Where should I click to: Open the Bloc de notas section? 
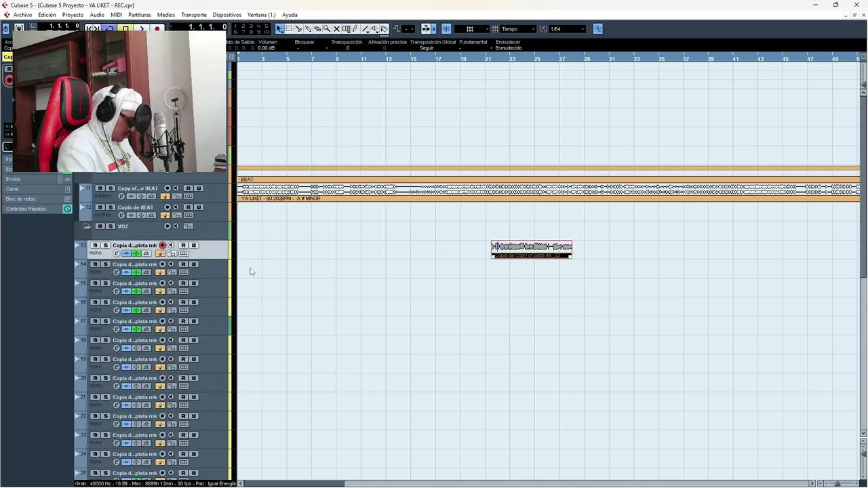pos(38,199)
